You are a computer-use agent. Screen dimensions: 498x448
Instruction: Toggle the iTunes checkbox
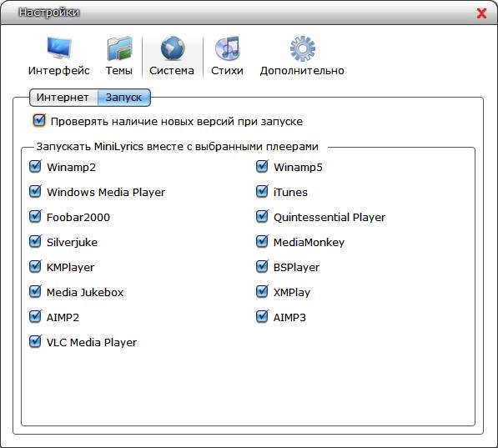coord(262,191)
